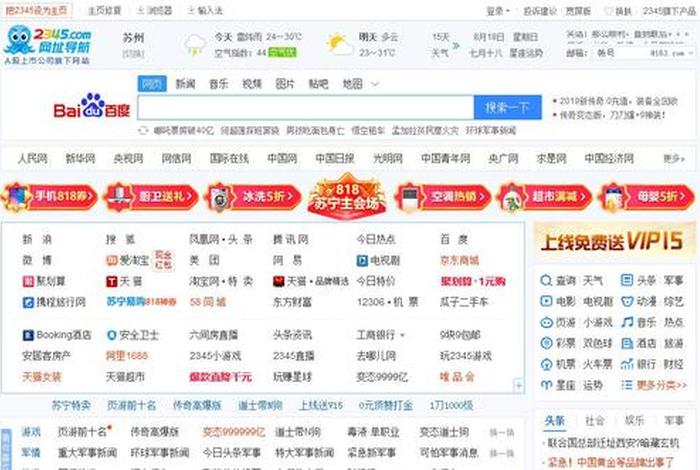Click the Aries icon beside 星座
This screenshot has width=700, height=470.
pyautogui.click(x=546, y=385)
